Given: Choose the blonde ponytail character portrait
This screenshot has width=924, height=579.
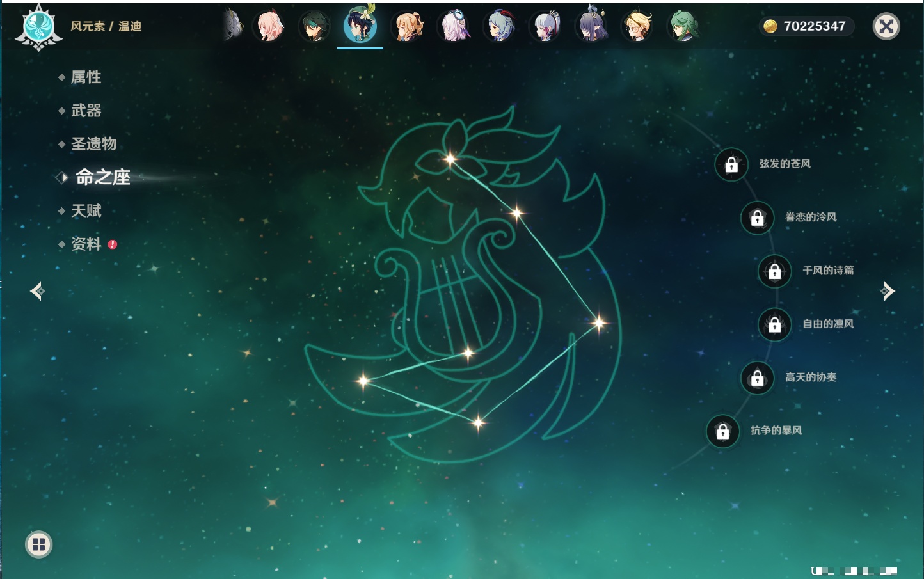Looking at the screenshot, I should tap(408, 26).
